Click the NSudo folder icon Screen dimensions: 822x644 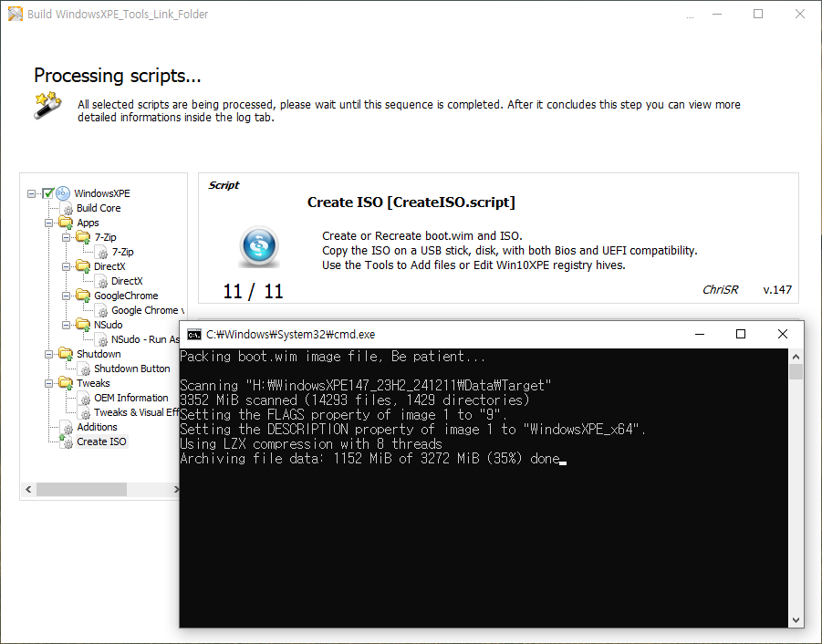(83, 325)
